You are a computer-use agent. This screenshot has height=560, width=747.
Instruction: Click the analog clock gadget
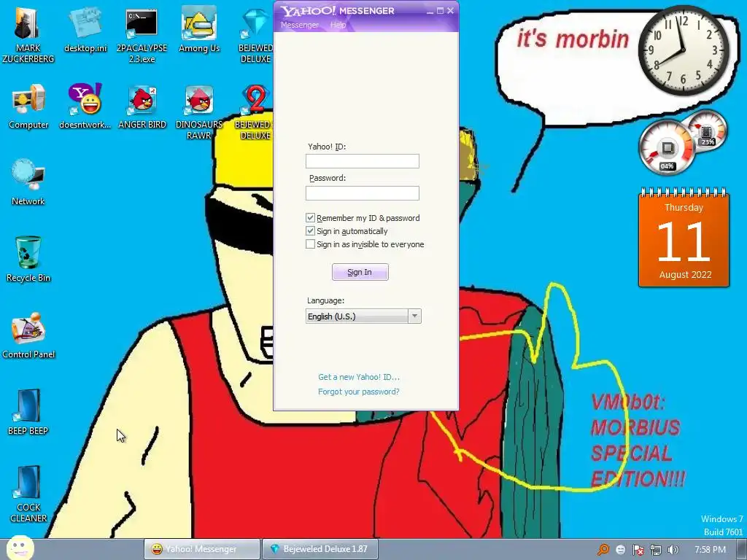coord(683,50)
